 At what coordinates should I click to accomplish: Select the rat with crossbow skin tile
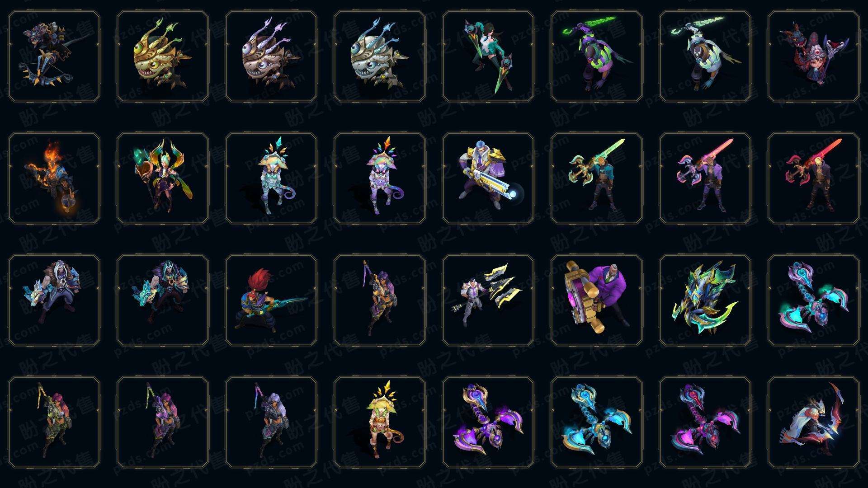(54, 56)
